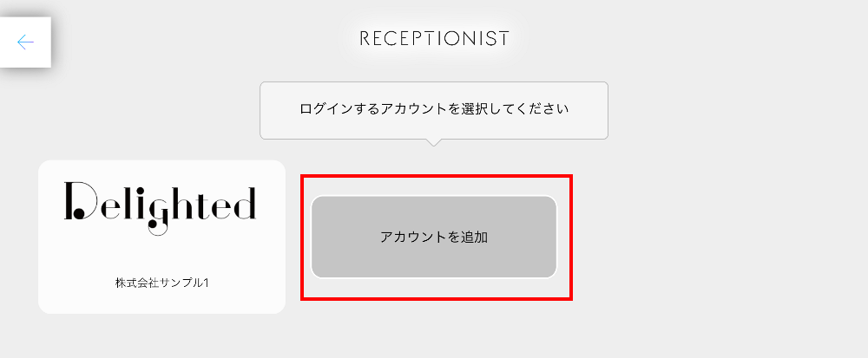
Task: Click the ログインするアカウントを選択してください speech bubble
Action: (x=433, y=110)
